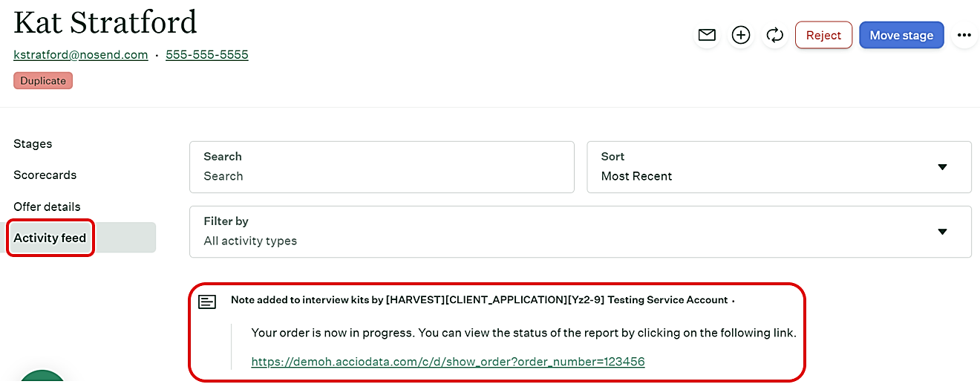Viewport: 980px width, 387px height.
Task: Open Offer details in the sidebar
Action: (47, 206)
